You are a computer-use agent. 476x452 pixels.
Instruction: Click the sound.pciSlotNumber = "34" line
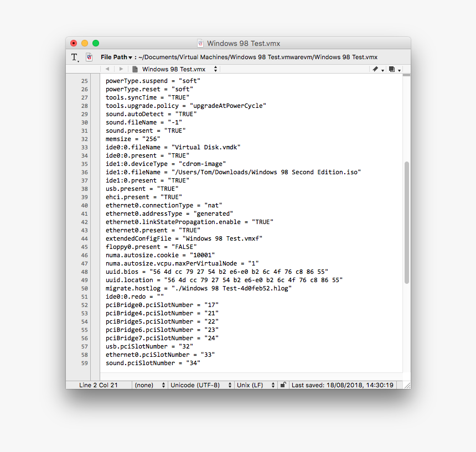pyautogui.click(x=153, y=363)
